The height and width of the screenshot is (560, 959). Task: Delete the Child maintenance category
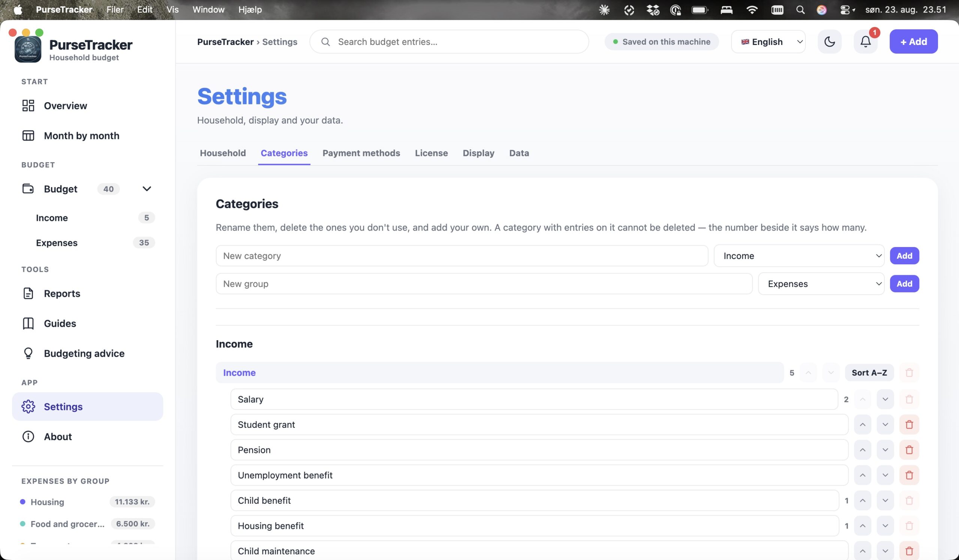coord(909,551)
